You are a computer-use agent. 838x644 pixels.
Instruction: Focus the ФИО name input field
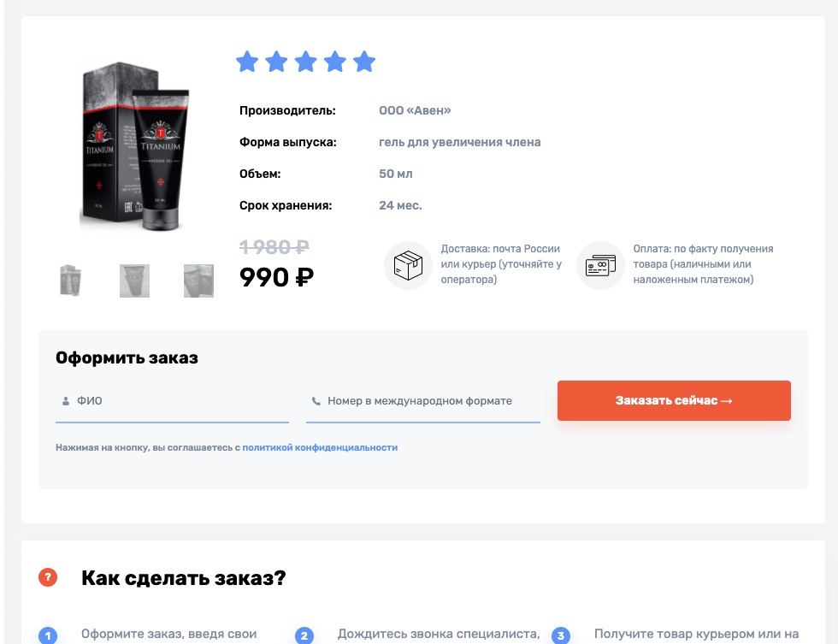[172, 401]
